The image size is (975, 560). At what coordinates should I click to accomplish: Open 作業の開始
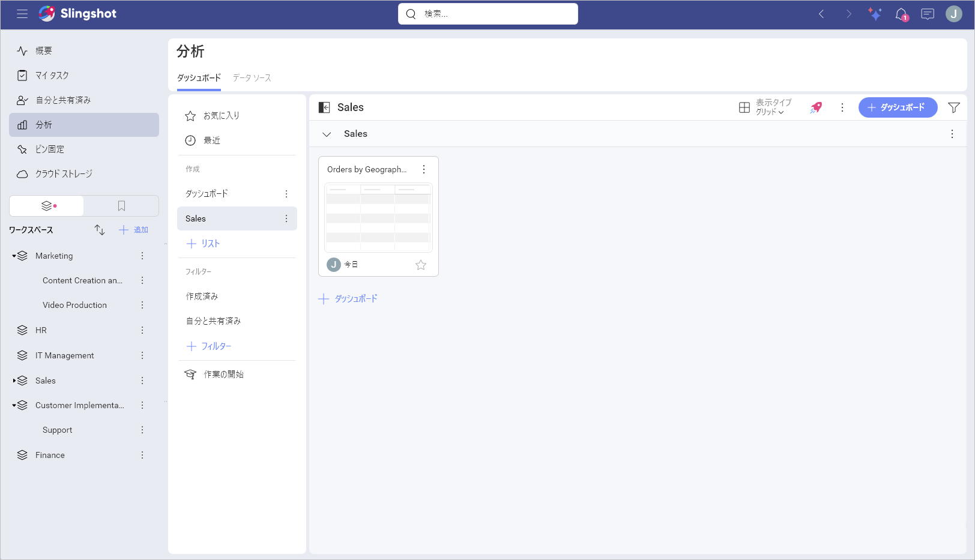pyautogui.click(x=237, y=375)
